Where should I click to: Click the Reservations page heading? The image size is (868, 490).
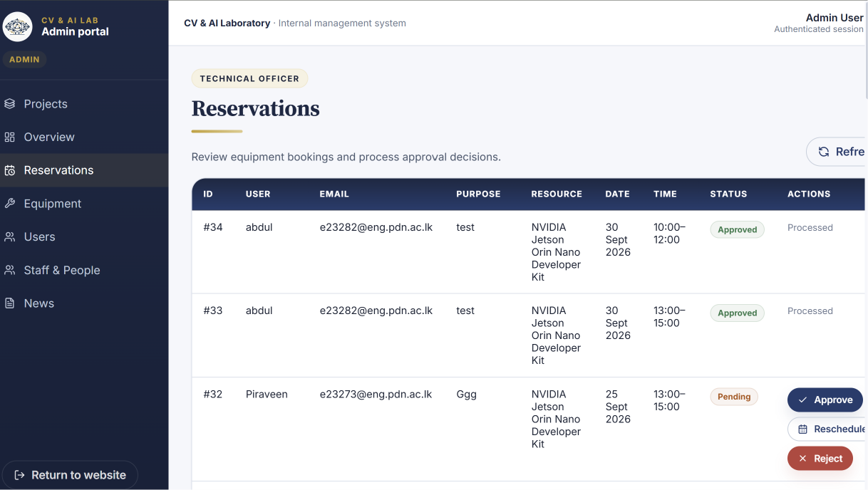[x=256, y=108]
